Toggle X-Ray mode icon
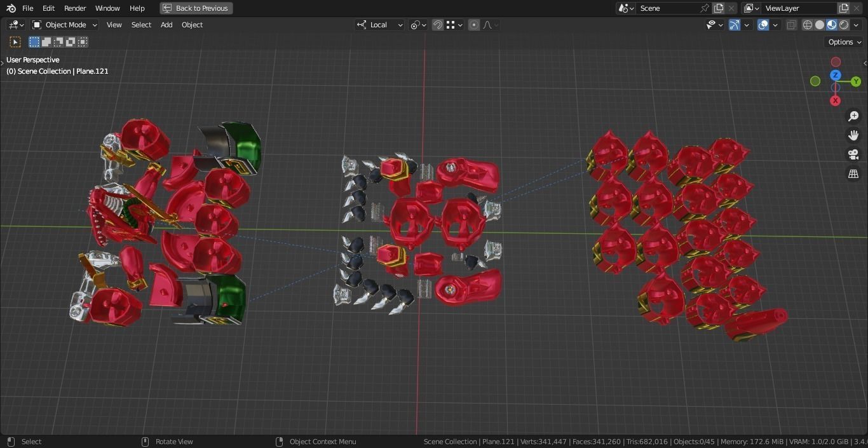This screenshot has height=448, width=868. 792,25
